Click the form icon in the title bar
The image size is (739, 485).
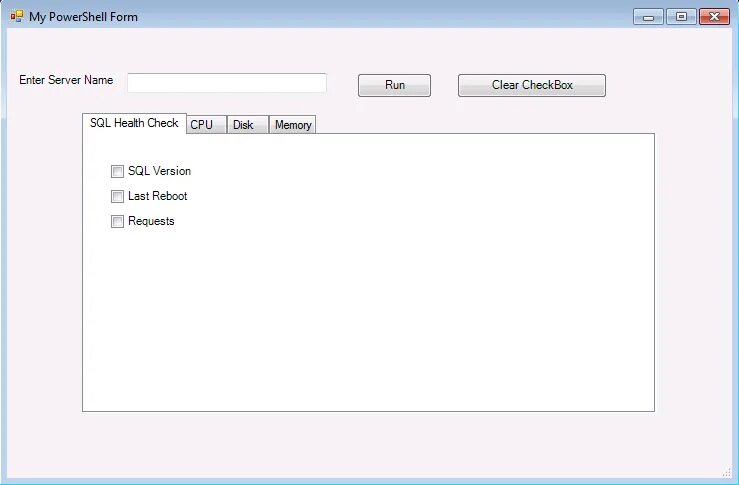coord(17,16)
